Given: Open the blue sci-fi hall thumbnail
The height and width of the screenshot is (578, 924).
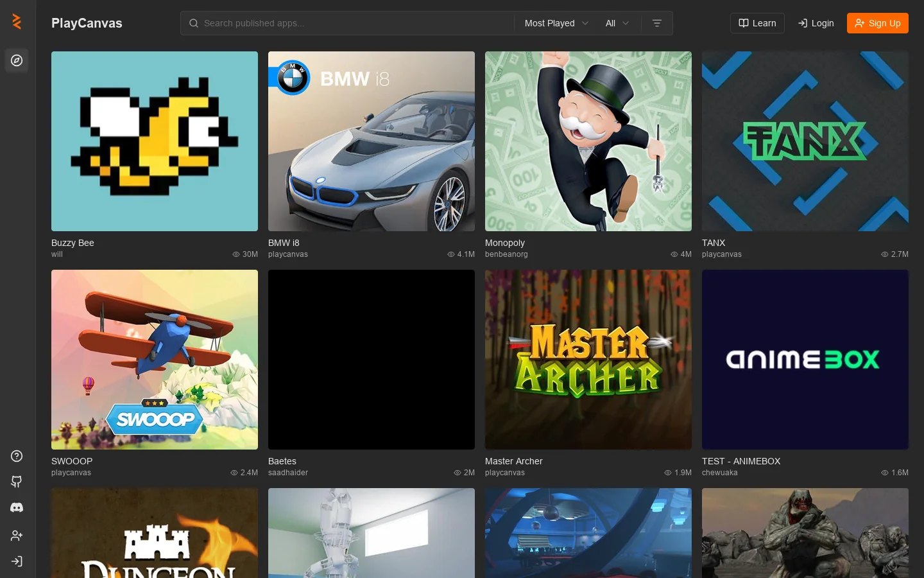Looking at the screenshot, I should tap(588, 533).
